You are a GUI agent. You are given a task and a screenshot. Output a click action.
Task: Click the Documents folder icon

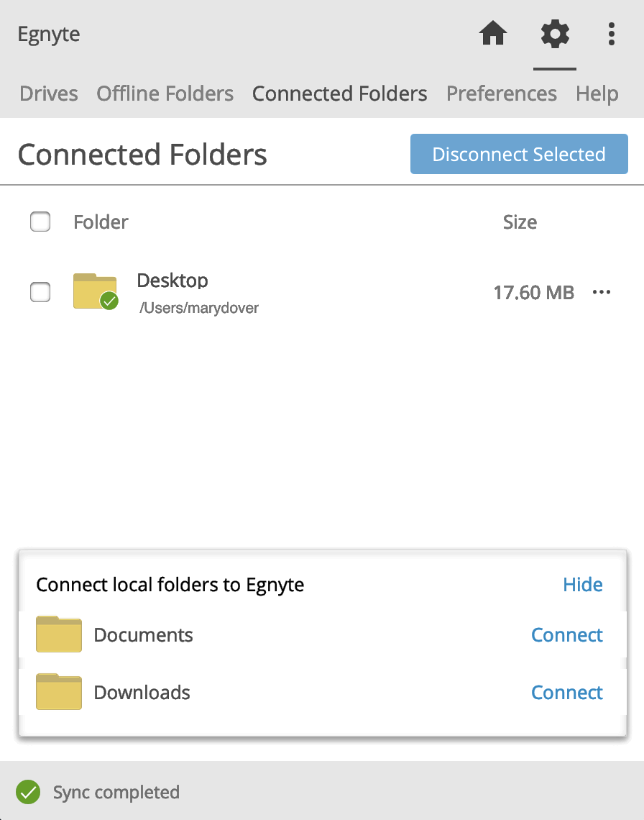point(58,634)
